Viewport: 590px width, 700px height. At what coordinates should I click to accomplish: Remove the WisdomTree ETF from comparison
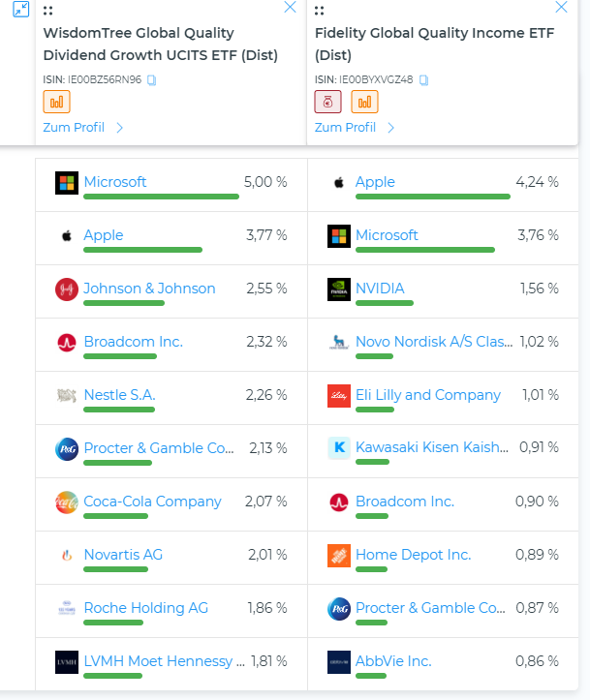coord(290,8)
